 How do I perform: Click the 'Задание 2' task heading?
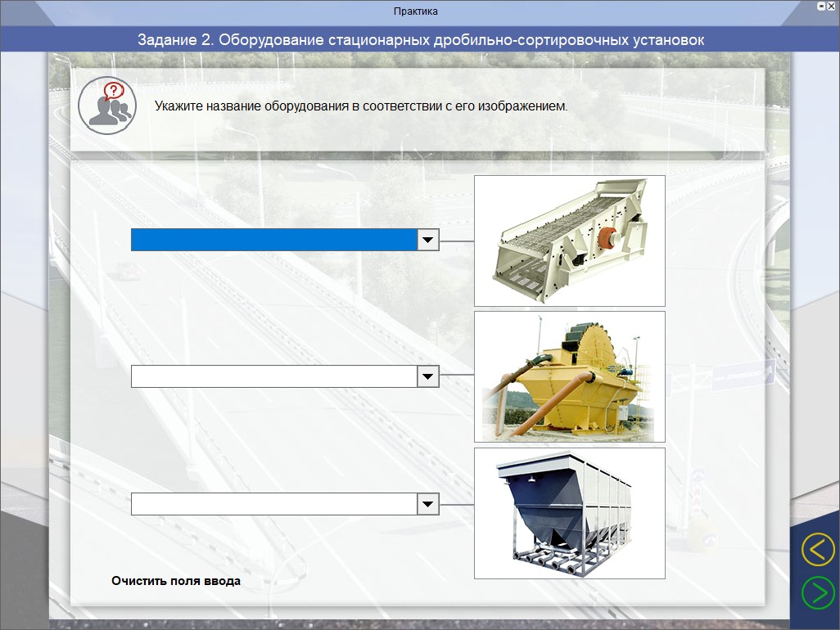420,39
